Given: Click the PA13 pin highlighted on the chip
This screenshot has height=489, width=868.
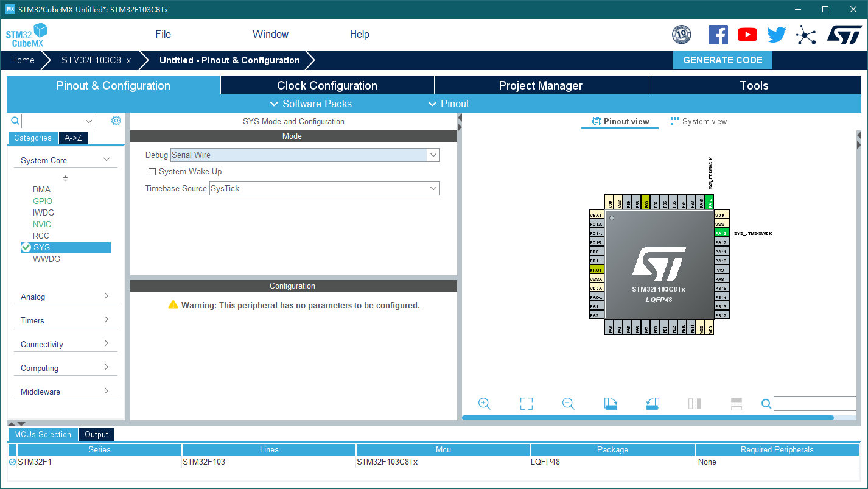Looking at the screenshot, I should pos(721,233).
